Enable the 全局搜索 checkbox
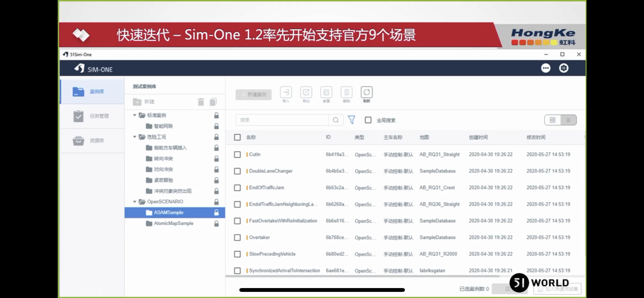Screen dimensions: 644x298 click(368, 120)
